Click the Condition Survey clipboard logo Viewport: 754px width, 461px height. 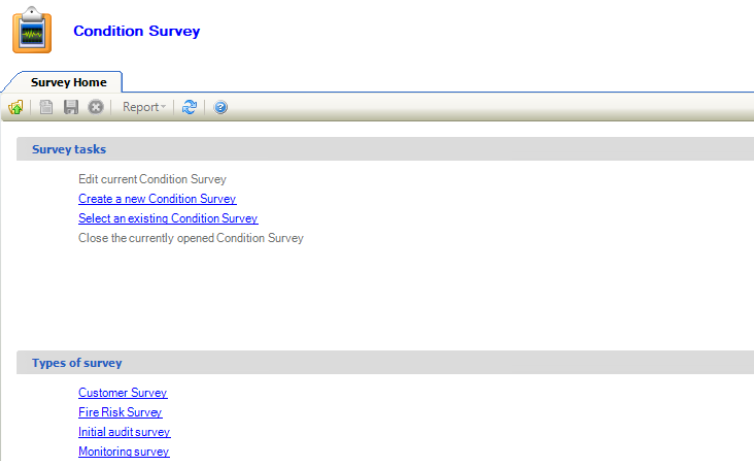coord(32,30)
